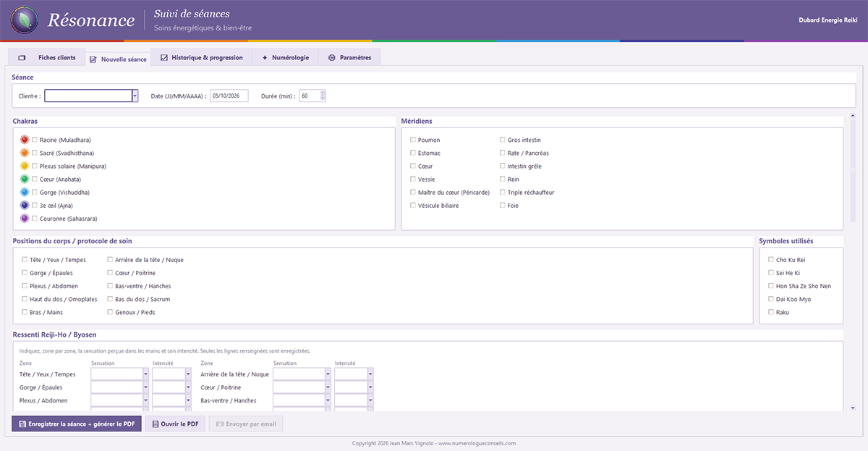Tick the Triple réchauffeur meridian
868x451 pixels.
pyautogui.click(x=503, y=193)
